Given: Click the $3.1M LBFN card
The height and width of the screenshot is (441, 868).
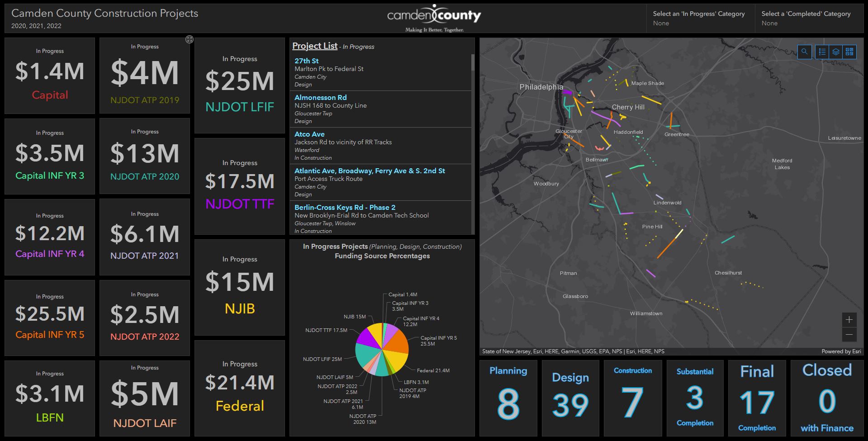Looking at the screenshot, I should click(x=50, y=398).
